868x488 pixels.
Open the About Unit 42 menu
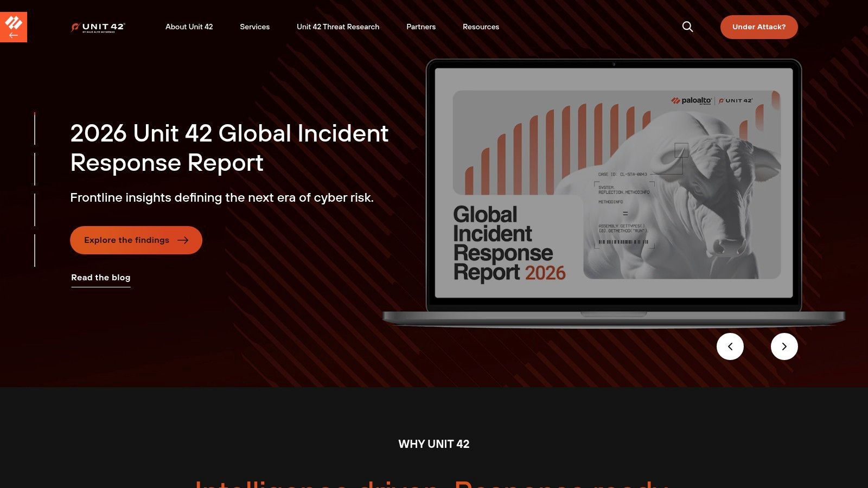(189, 27)
